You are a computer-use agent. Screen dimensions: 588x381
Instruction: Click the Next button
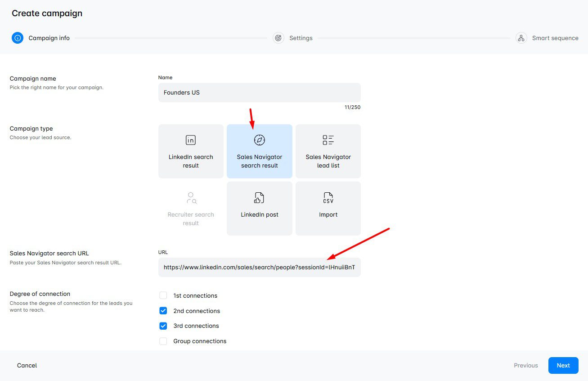click(x=563, y=365)
